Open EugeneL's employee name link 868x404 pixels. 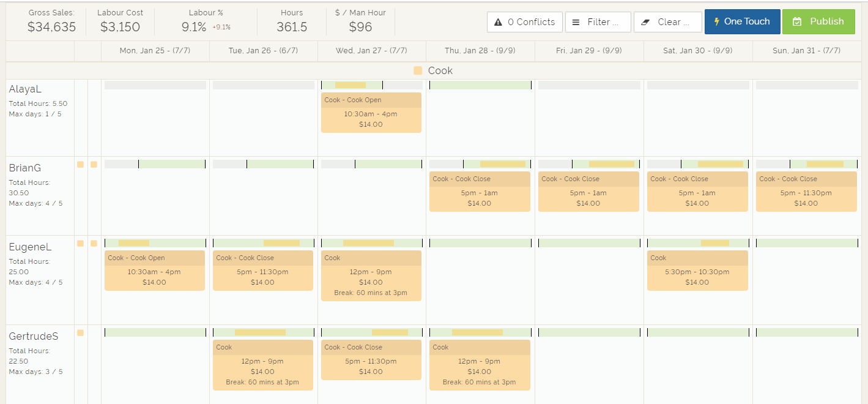[x=29, y=246]
